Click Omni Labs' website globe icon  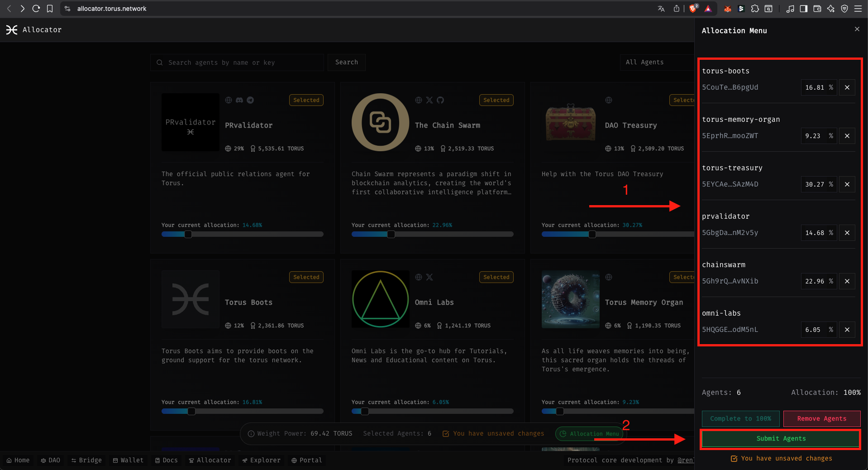[x=418, y=277]
